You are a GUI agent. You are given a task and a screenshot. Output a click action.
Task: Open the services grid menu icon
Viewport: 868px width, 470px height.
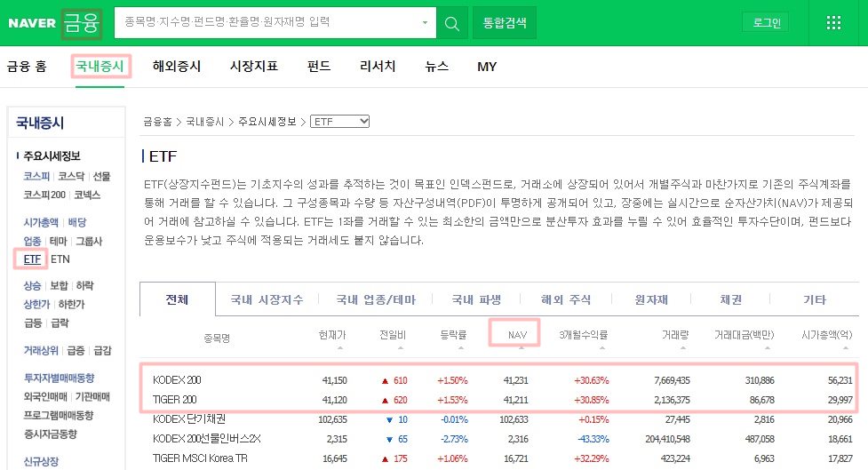point(833,23)
